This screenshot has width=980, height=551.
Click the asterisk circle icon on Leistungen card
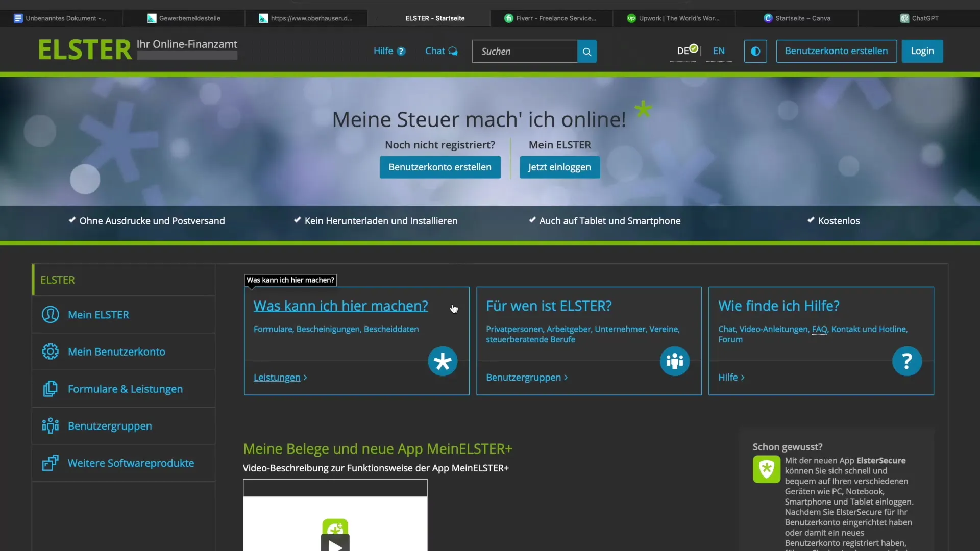[x=443, y=362]
